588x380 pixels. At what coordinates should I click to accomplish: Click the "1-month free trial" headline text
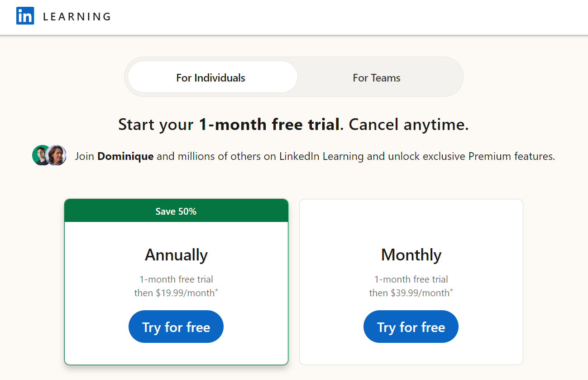click(x=269, y=124)
